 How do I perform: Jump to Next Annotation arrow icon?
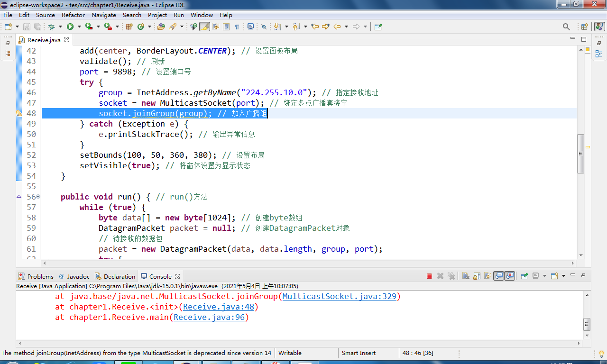pos(276,27)
